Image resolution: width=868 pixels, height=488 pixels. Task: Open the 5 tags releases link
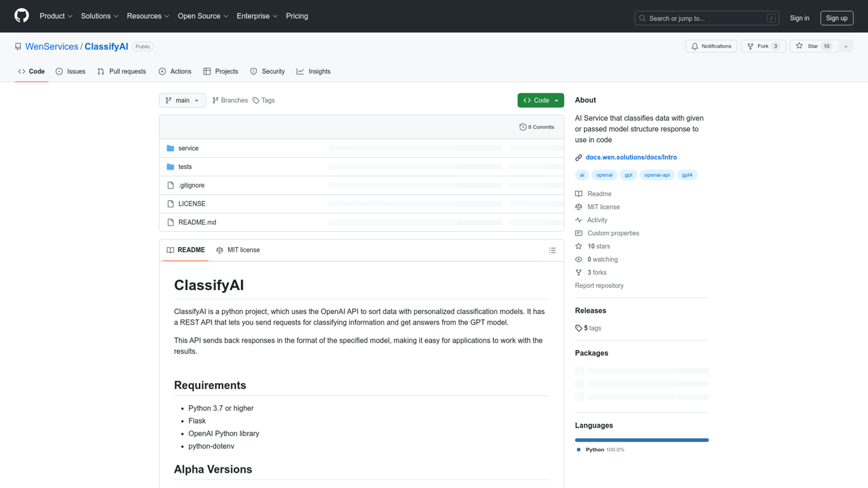tap(588, 328)
